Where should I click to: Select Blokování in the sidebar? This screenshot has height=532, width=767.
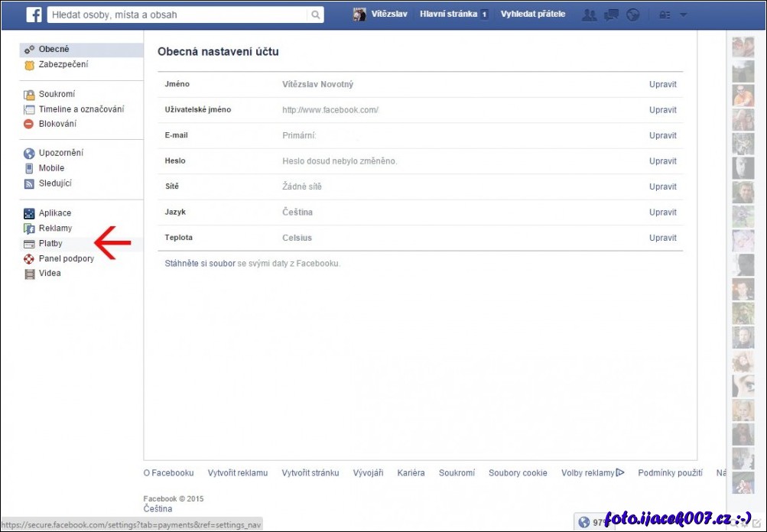point(57,124)
